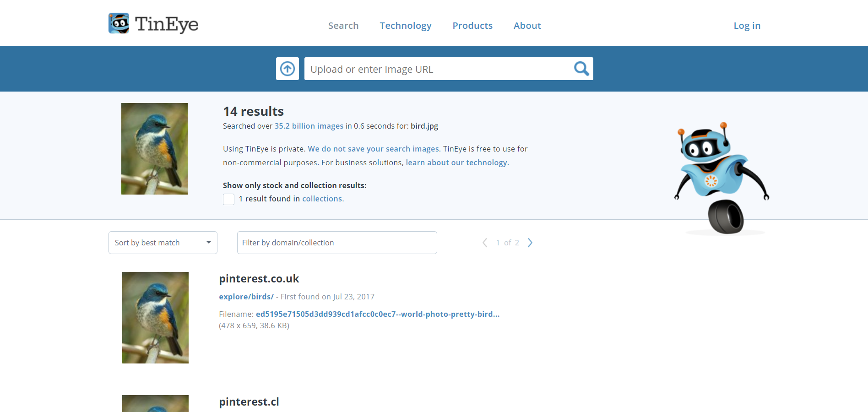The image size is (868, 412).
Task: Open the Products menu item
Action: pos(472,26)
